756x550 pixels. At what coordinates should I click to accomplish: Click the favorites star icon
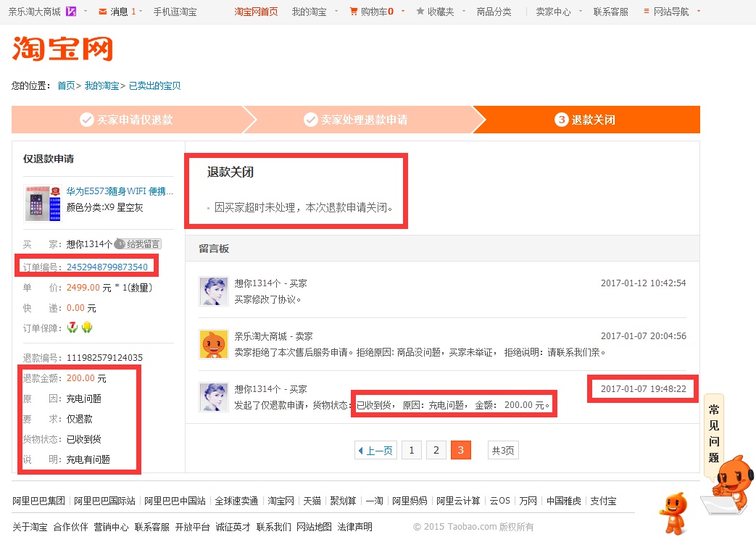[x=420, y=11]
